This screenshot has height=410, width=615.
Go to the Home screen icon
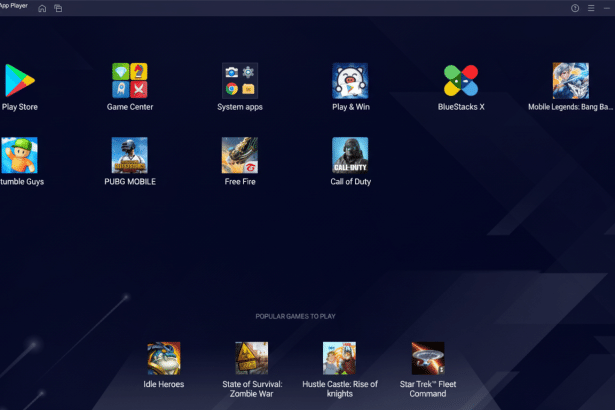coord(42,8)
